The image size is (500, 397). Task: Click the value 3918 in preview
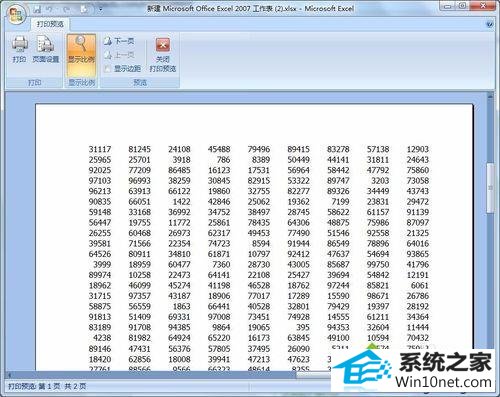point(182,160)
